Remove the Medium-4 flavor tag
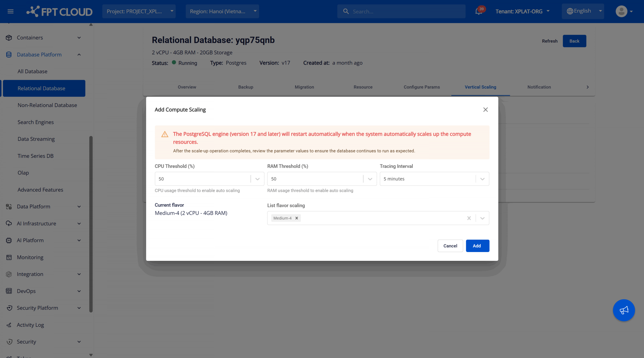This screenshot has width=644, height=358. 297,218
